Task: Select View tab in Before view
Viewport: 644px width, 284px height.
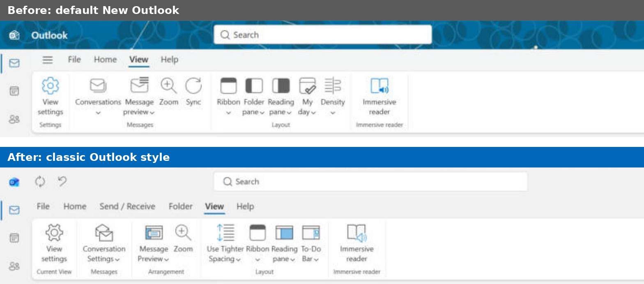Action: pos(139,60)
